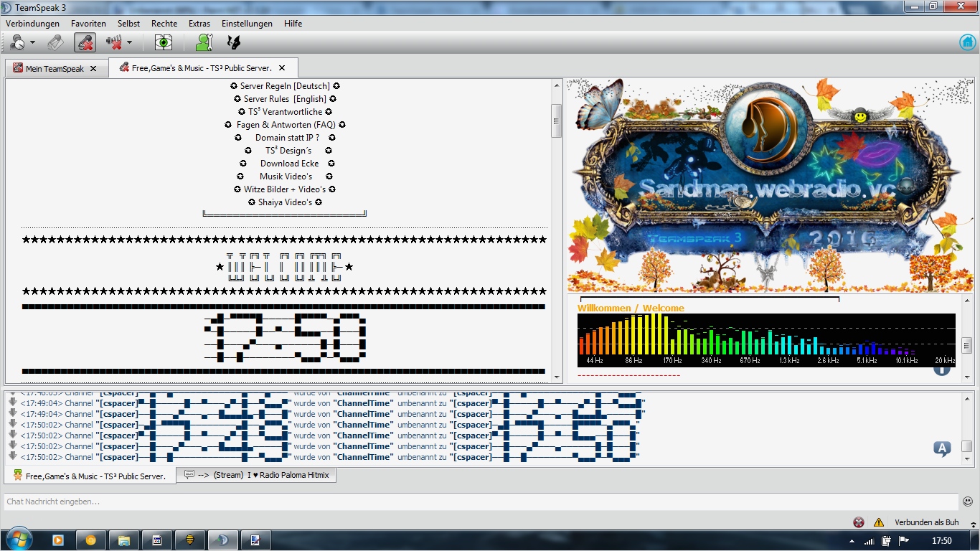Open the Selbst menu
Viewport: 980px width, 551px height.
pyautogui.click(x=128, y=24)
